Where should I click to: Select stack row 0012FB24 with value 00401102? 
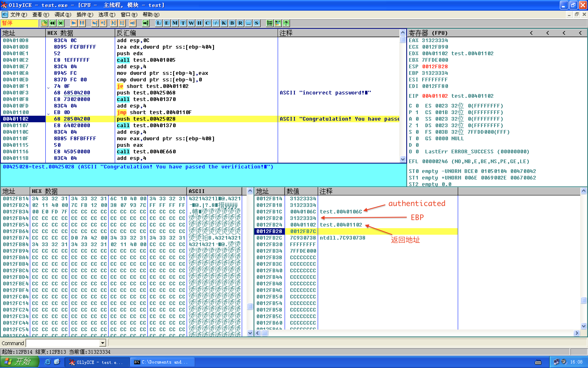[356, 225]
